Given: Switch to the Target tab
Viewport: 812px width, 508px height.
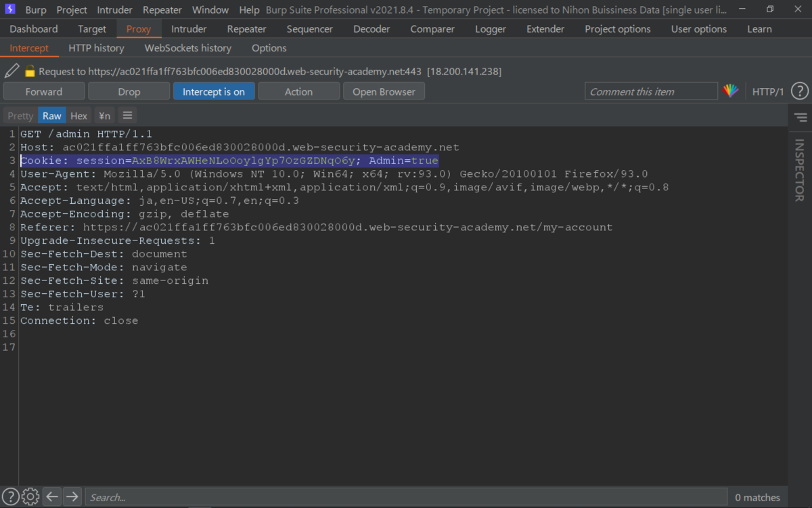Looking at the screenshot, I should (x=92, y=29).
